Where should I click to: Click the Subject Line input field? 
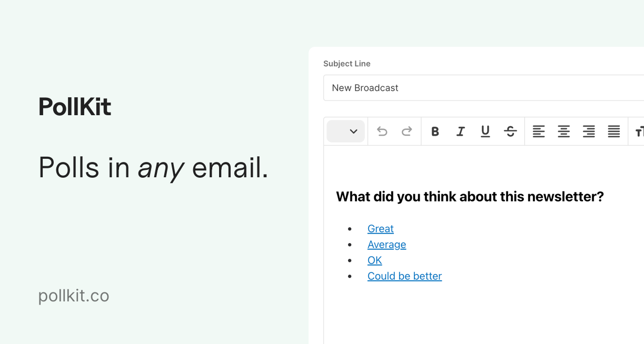pos(483,88)
